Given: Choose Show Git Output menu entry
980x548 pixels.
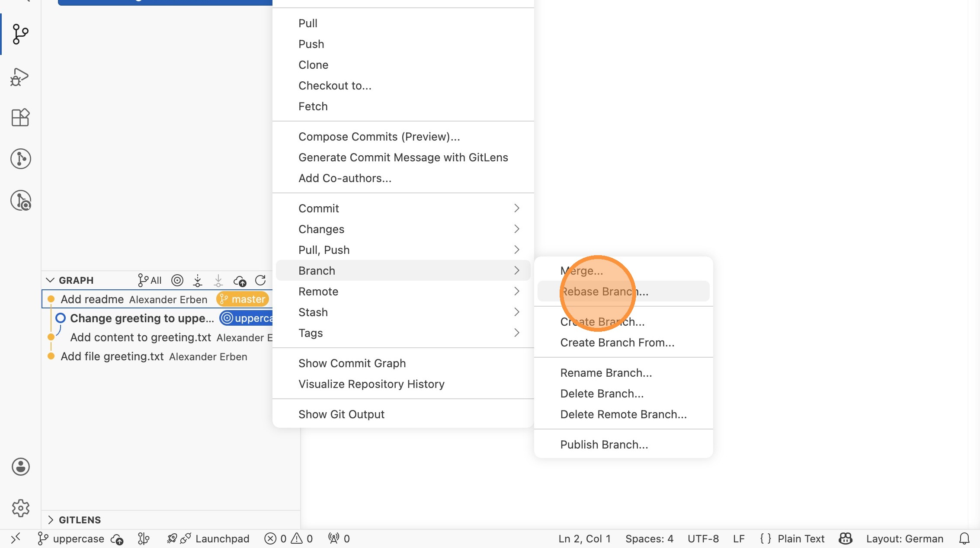Looking at the screenshot, I should (341, 414).
